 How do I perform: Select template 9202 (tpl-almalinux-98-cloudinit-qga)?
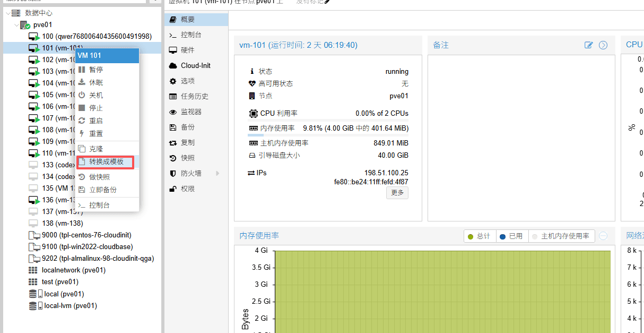coord(98,258)
